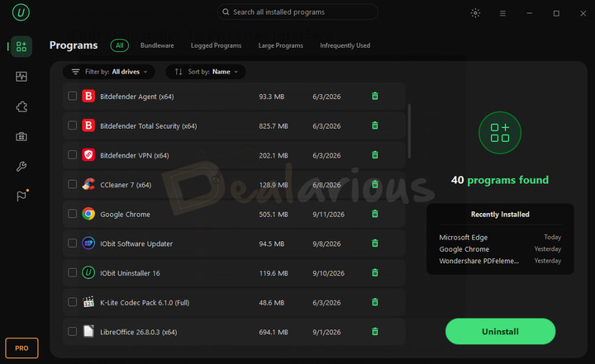This screenshot has width=595, height=364.
Task: Click the green Uninstall button
Action: (500, 331)
